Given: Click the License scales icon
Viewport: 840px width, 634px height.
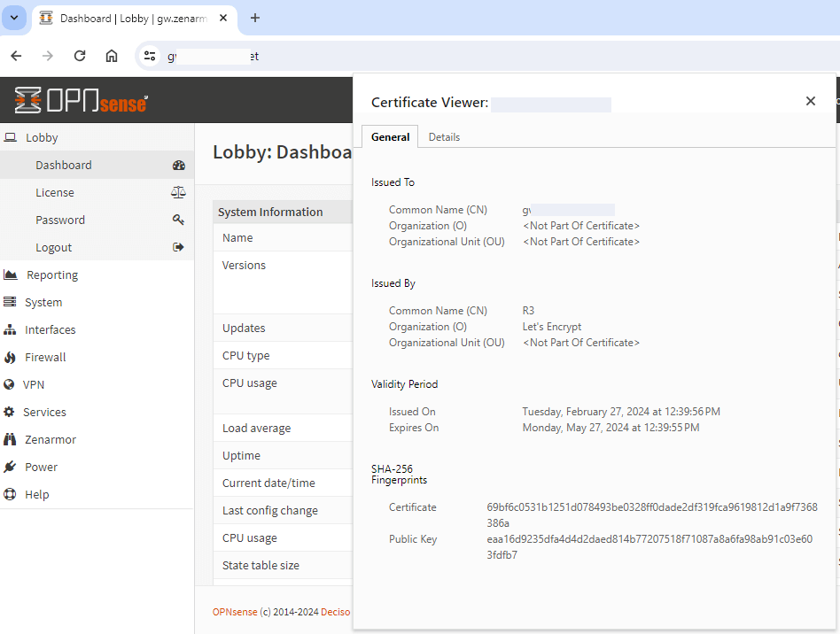Looking at the screenshot, I should pos(178,192).
